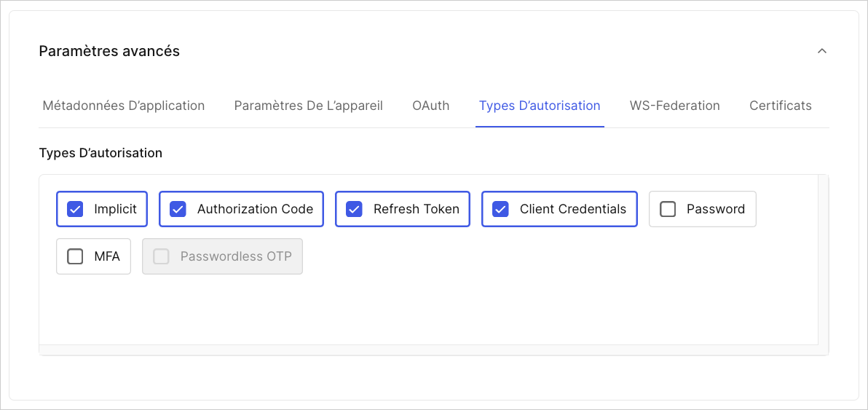Viewport: 868px width, 410px height.
Task: Open the OAuth tab
Action: 430,105
